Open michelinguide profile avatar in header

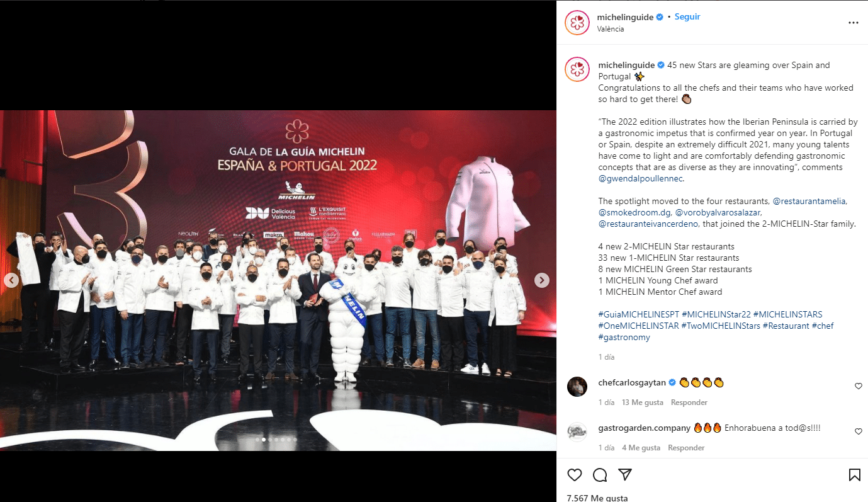pos(577,23)
